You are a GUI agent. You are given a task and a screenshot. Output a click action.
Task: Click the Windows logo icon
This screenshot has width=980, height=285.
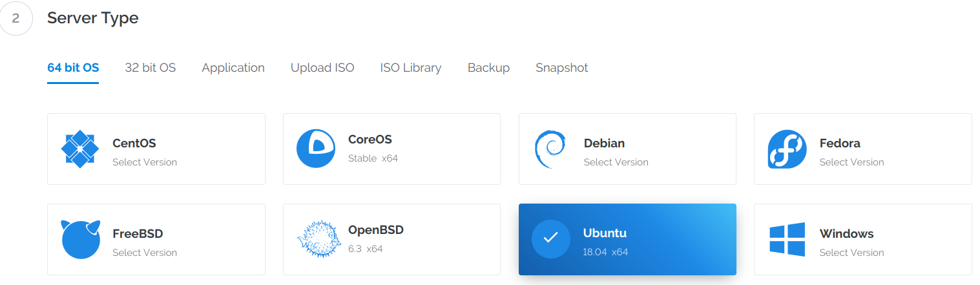787,240
